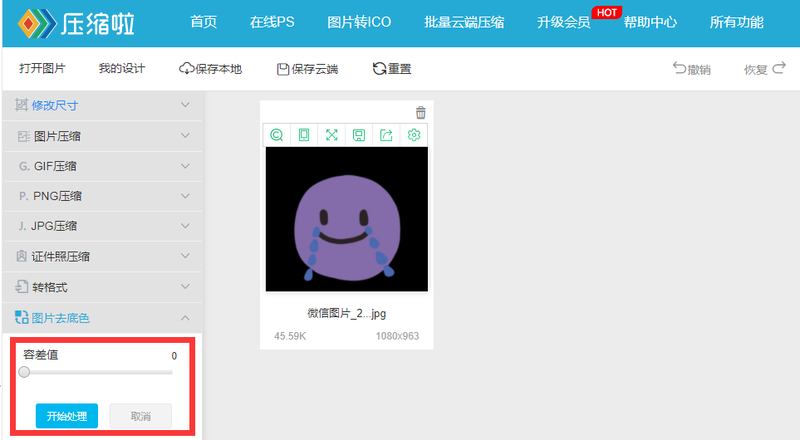The width and height of the screenshot is (800, 440).
Task: Click the green save disk icon on image card
Action: coord(359,135)
